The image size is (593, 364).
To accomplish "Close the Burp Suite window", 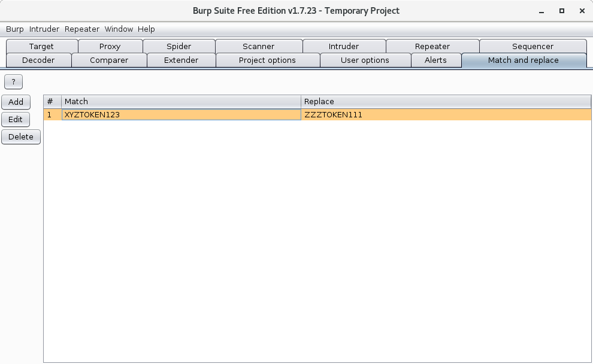I will 582,11.
